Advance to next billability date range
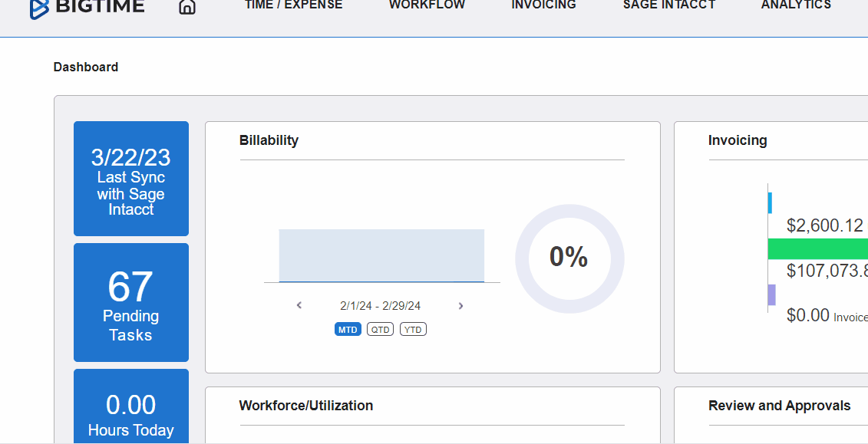The width and height of the screenshot is (868, 444). [460, 305]
